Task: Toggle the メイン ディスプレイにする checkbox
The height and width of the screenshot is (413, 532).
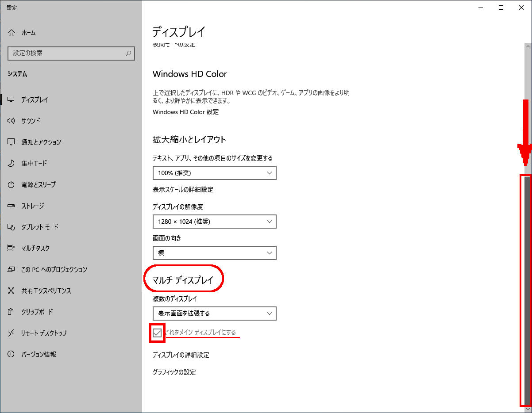Action: [x=157, y=333]
